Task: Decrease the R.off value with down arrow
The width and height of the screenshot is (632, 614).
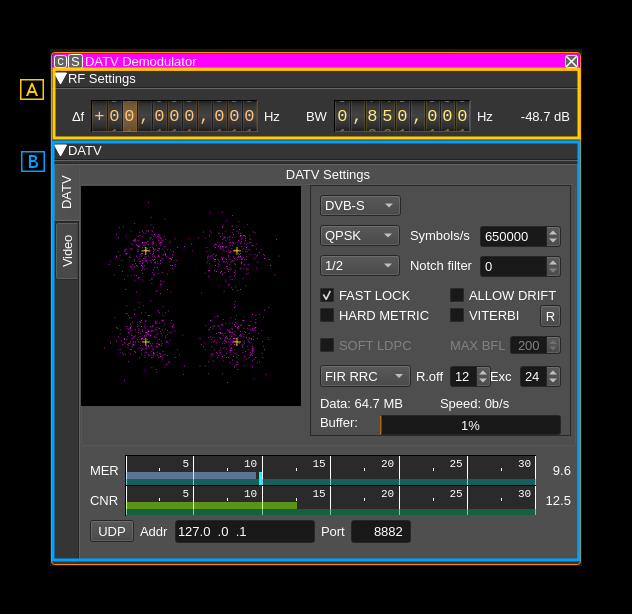Action: click(x=483, y=381)
